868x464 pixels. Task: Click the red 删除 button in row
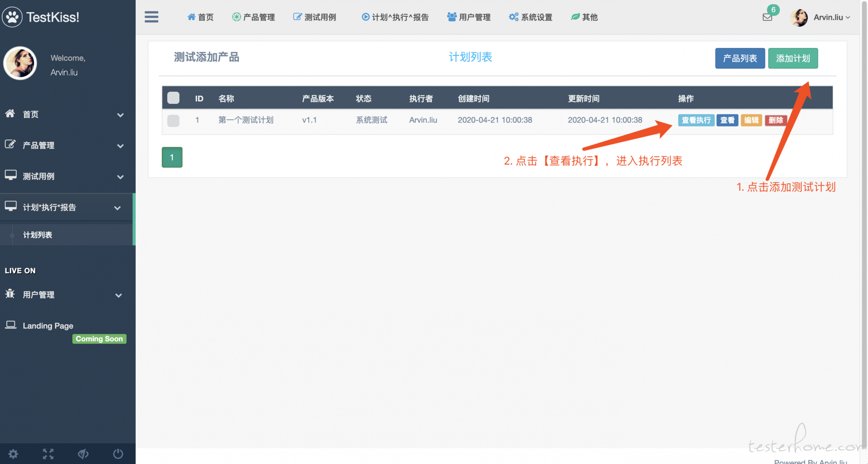(x=776, y=120)
